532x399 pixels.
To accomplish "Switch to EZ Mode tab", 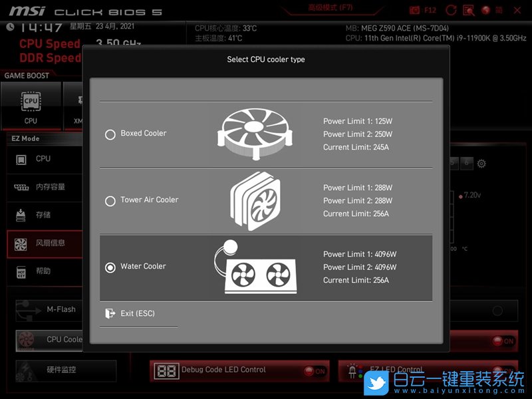I will click(x=24, y=138).
